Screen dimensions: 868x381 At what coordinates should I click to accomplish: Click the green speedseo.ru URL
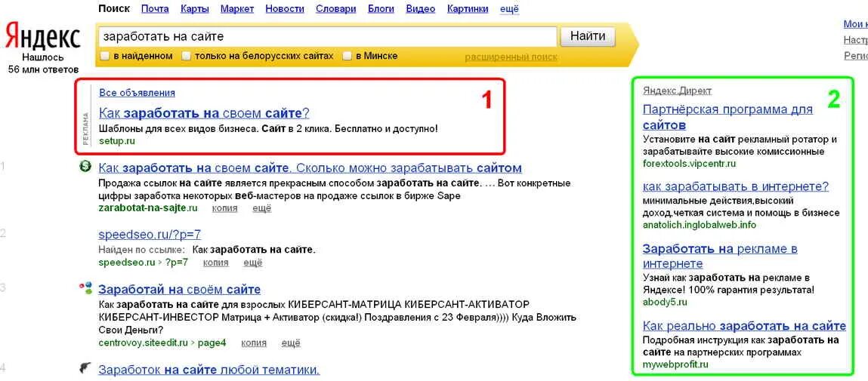tap(126, 263)
